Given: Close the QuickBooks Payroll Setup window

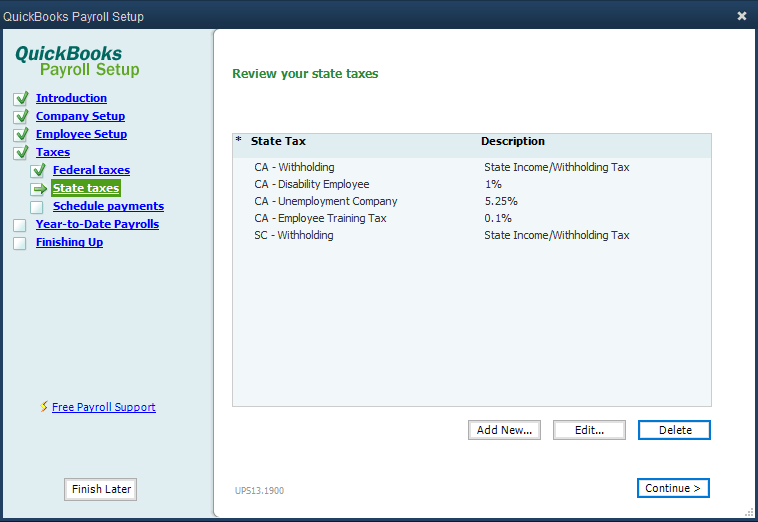Looking at the screenshot, I should [742, 16].
